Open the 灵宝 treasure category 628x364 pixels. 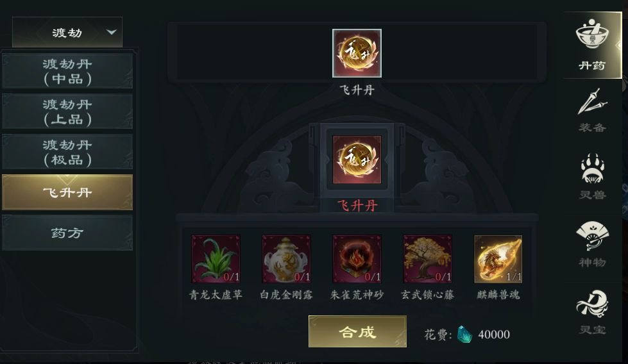click(592, 312)
